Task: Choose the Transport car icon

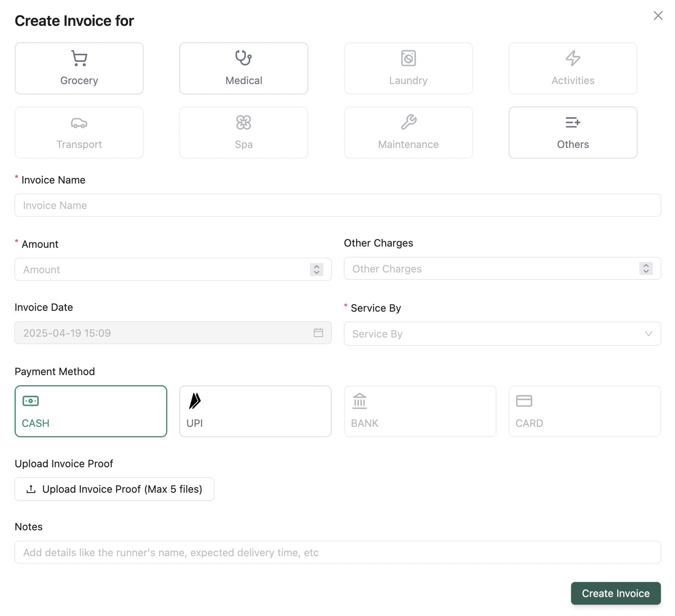Action: [x=79, y=122]
